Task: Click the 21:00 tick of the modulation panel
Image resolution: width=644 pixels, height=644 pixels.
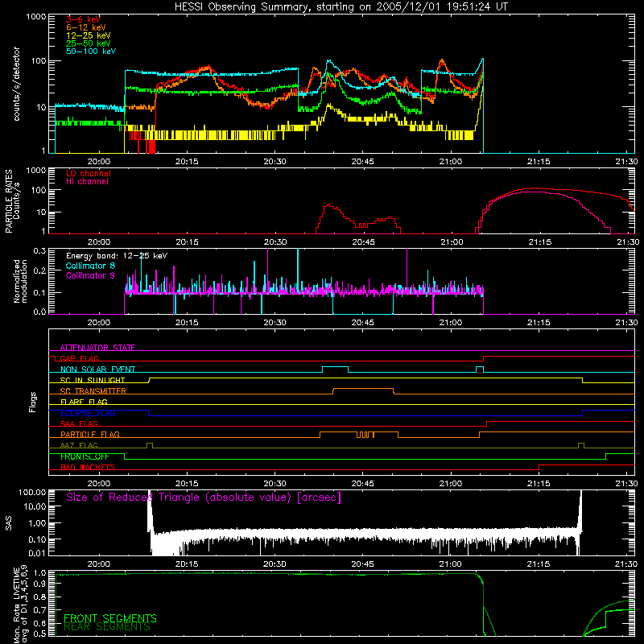Action: tap(451, 323)
